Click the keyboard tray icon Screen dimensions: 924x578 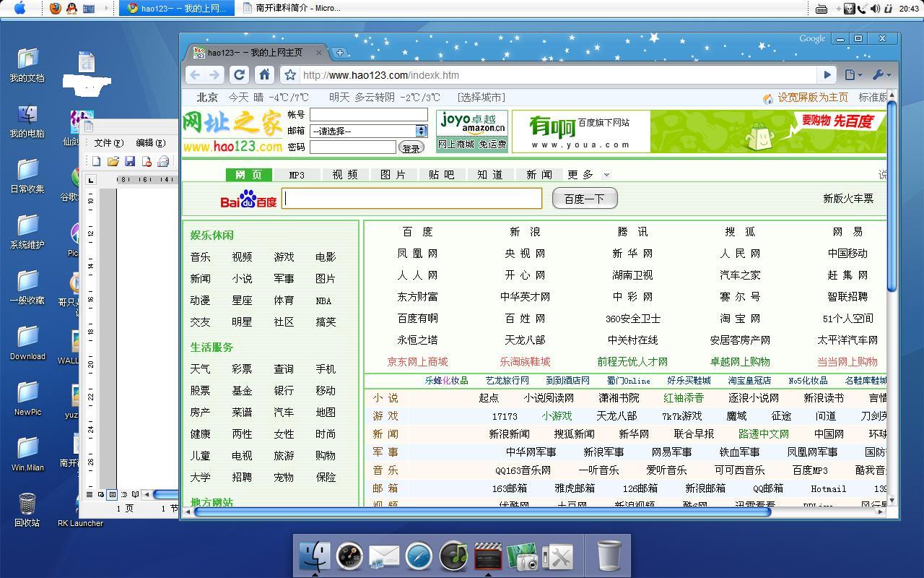pos(821,9)
